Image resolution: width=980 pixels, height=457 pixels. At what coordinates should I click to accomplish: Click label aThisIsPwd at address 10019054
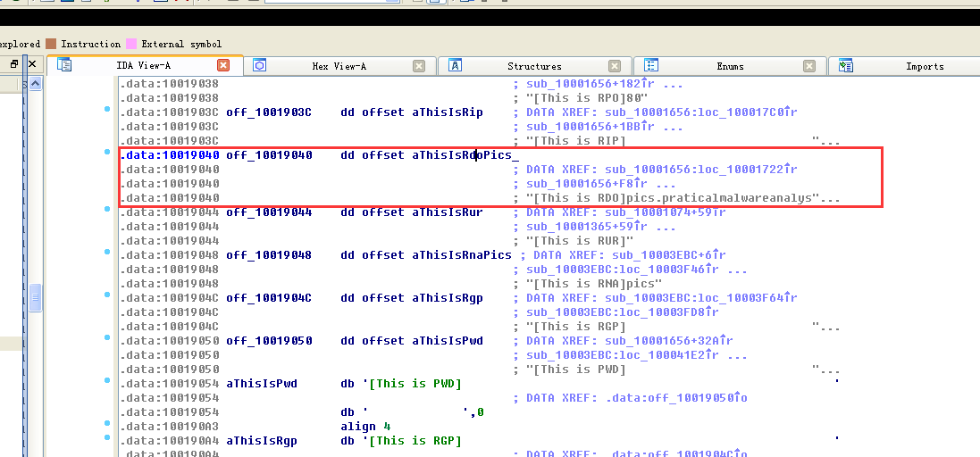pyautogui.click(x=262, y=383)
